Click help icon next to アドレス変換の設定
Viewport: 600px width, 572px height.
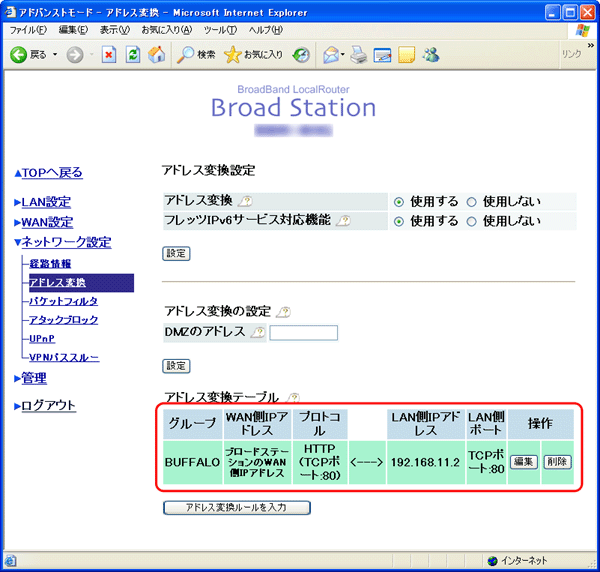click(284, 312)
